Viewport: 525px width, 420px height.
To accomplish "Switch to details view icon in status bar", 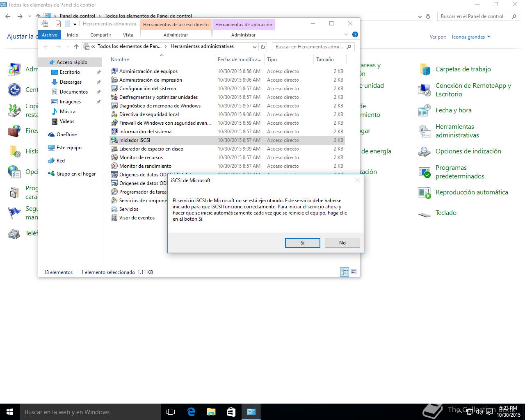I will click(345, 272).
